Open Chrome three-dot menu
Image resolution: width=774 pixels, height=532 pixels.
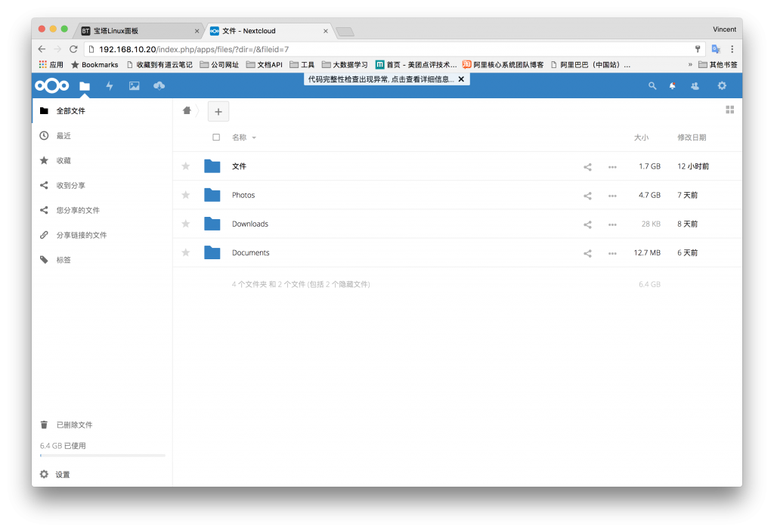(x=732, y=49)
